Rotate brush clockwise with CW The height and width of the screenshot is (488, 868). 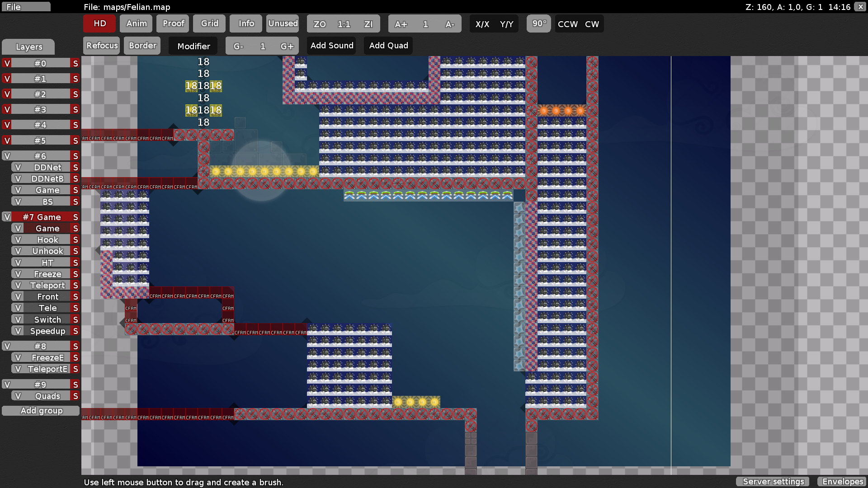592,24
